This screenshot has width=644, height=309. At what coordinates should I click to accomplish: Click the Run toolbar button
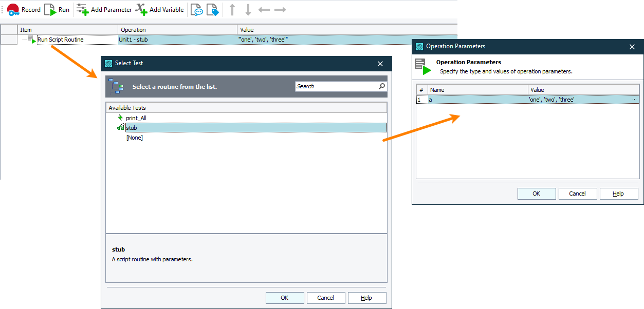tap(57, 10)
